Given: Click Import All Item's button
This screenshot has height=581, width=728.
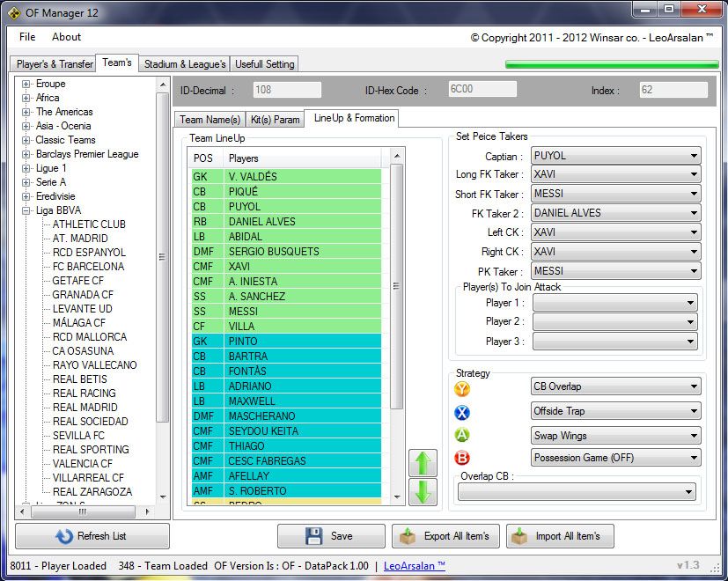Looking at the screenshot, I should pyautogui.click(x=560, y=536).
